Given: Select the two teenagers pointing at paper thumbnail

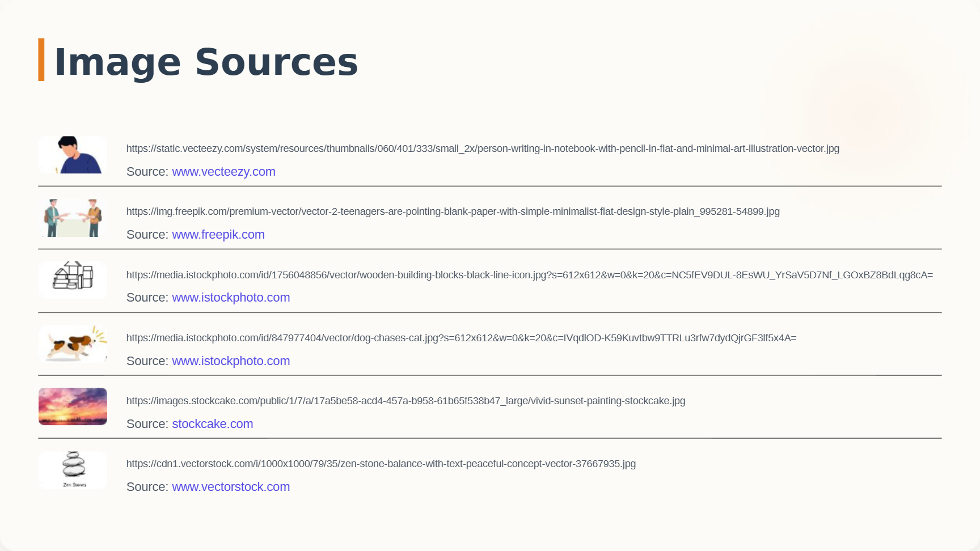Looking at the screenshot, I should (x=73, y=218).
